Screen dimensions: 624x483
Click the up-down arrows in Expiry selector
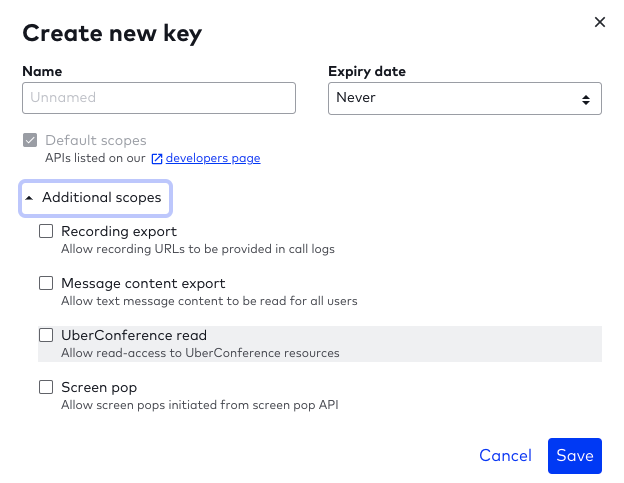(585, 99)
